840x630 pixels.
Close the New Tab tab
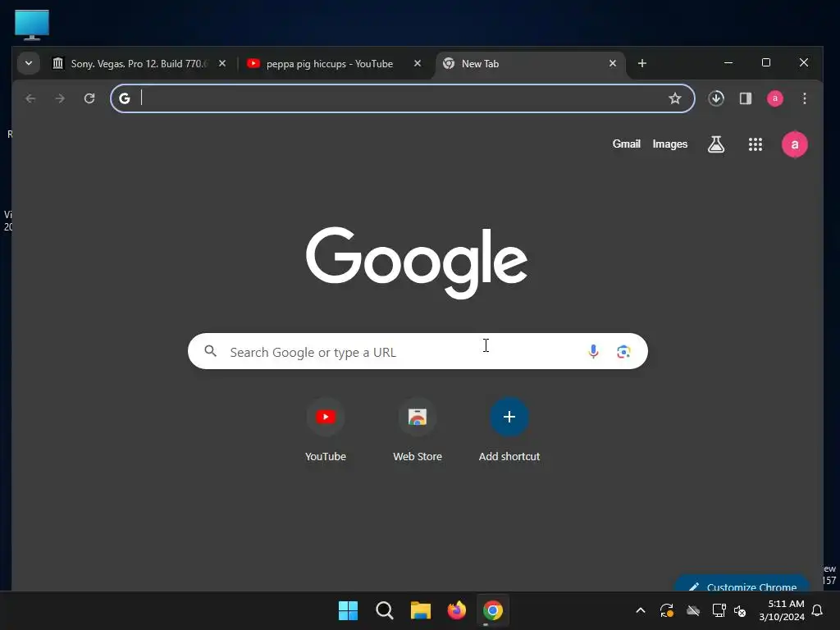click(612, 63)
